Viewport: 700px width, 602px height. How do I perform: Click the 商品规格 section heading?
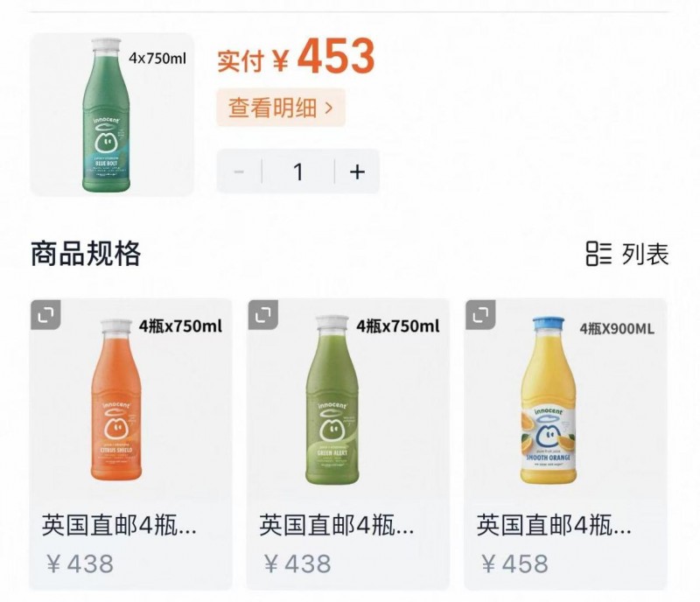coord(86,254)
